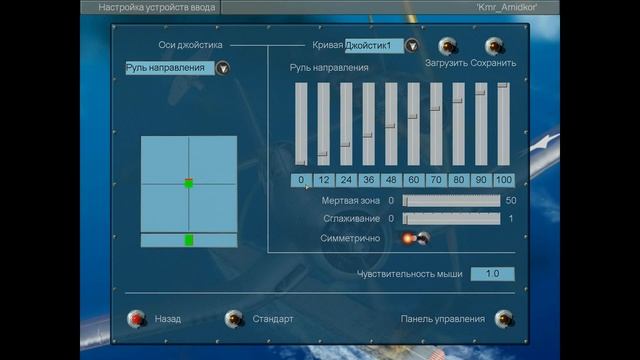Click the curve slider above value 90
Screen dimensions: 640x360
click(x=481, y=124)
